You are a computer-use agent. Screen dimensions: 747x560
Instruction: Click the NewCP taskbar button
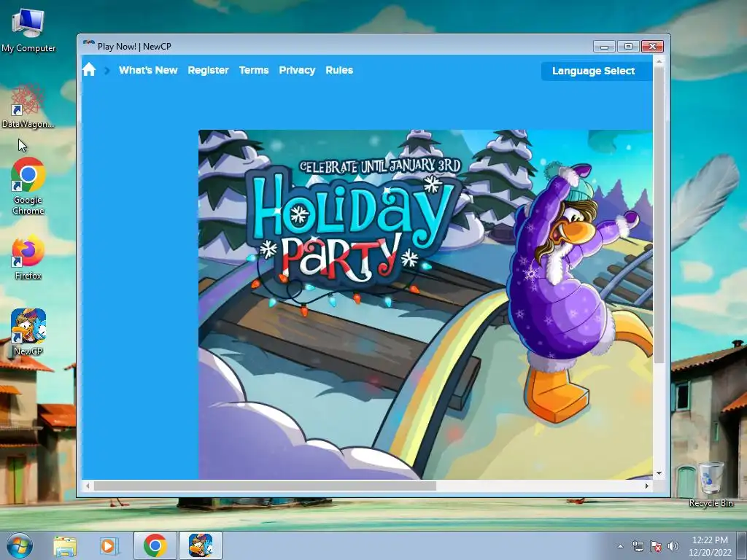[201, 545]
